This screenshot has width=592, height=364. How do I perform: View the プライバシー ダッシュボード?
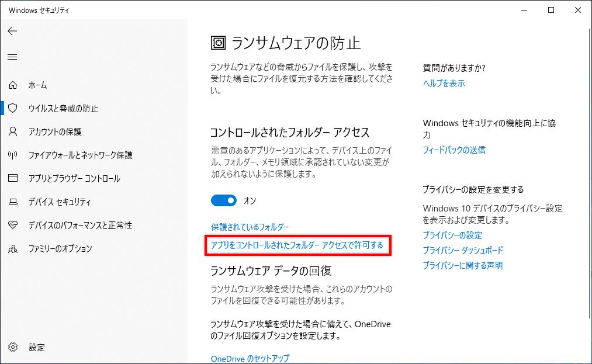point(463,250)
